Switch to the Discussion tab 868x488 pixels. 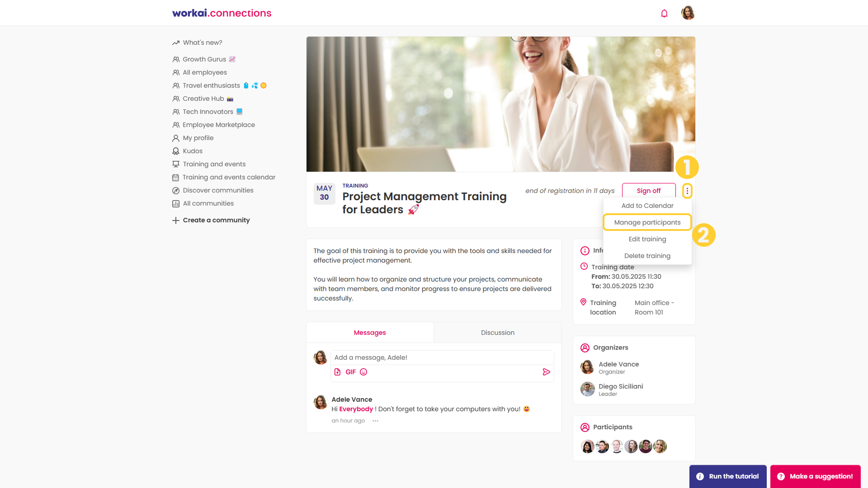click(x=497, y=333)
